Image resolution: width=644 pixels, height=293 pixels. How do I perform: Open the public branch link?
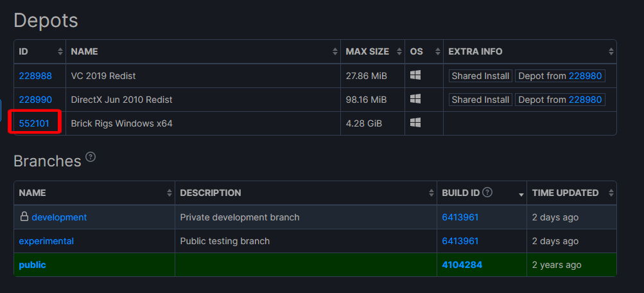(x=32, y=265)
